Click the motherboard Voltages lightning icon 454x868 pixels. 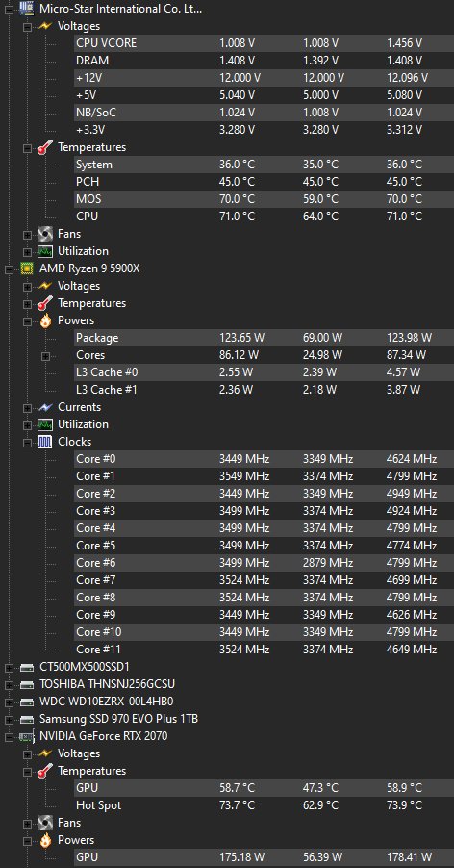point(45,26)
